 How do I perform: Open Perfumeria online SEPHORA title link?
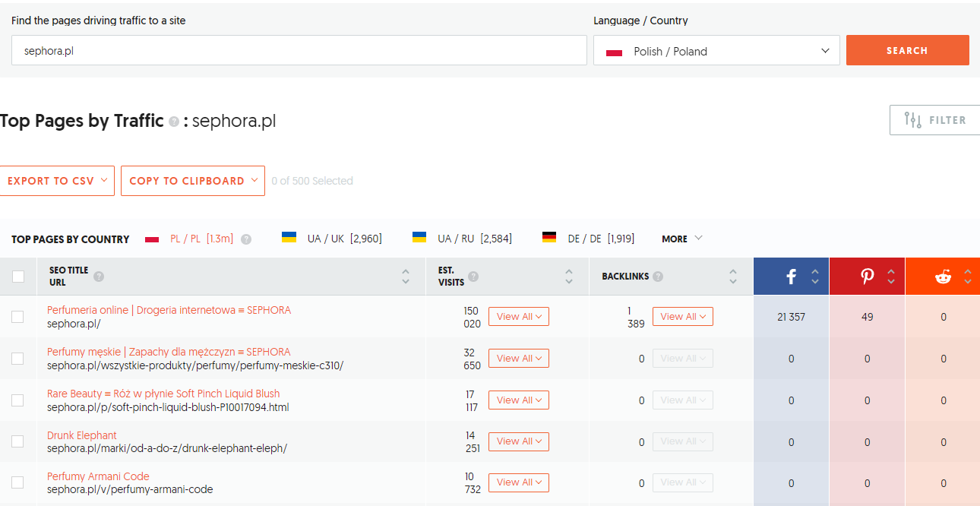pyautogui.click(x=169, y=310)
